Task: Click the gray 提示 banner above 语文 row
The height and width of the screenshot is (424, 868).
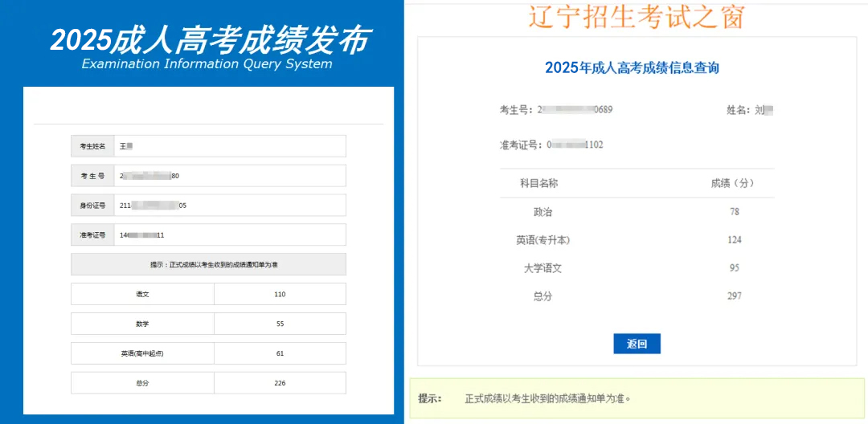Action: click(208, 264)
